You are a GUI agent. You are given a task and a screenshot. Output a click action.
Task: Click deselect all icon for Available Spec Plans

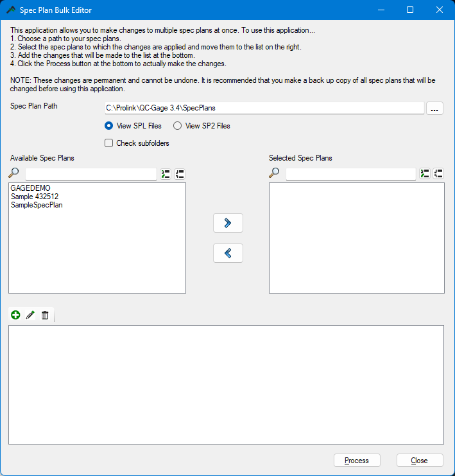point(180,173)
